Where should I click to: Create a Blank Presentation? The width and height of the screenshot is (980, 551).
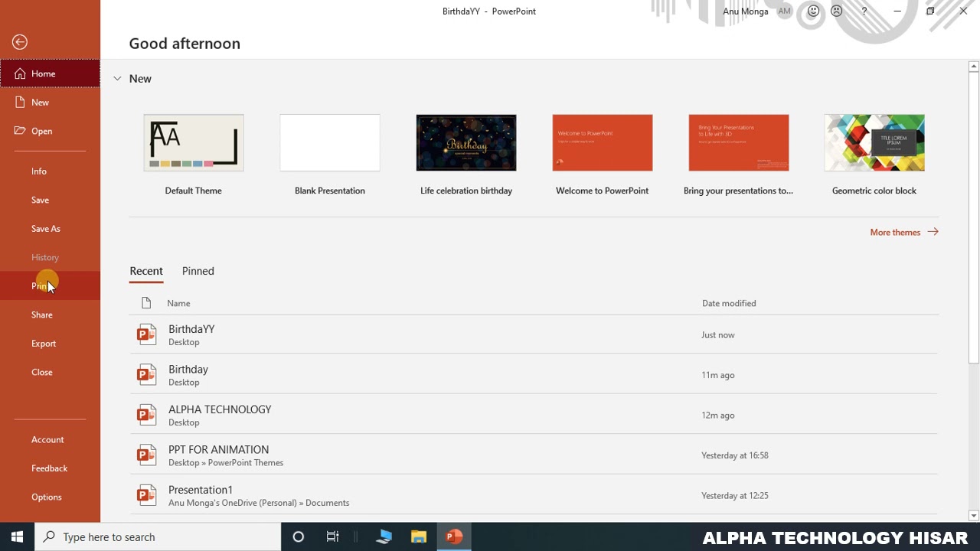[x=330, y=143]
